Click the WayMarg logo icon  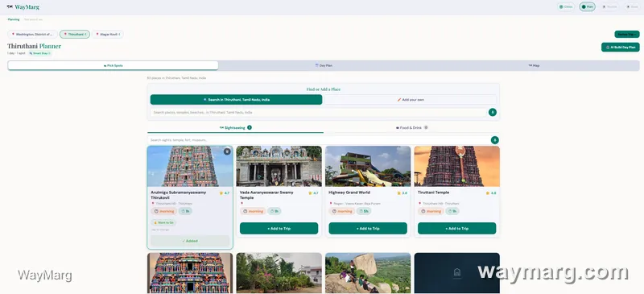[x=10, y=6]
